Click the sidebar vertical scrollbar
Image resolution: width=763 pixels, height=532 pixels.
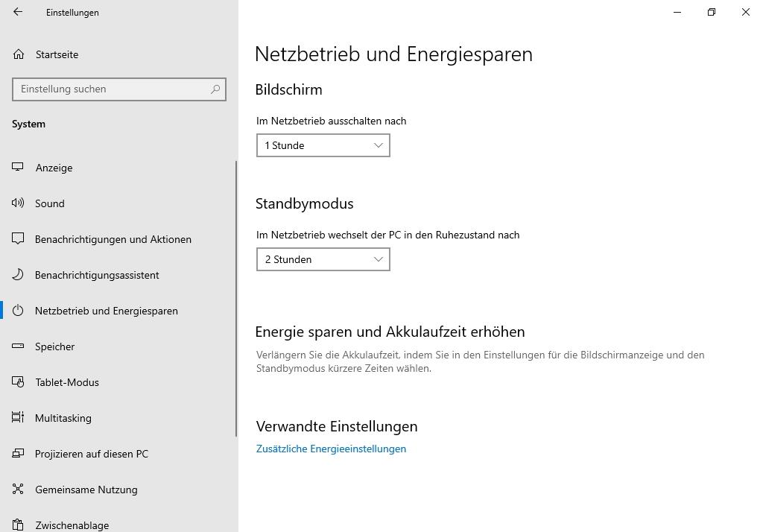236,298
